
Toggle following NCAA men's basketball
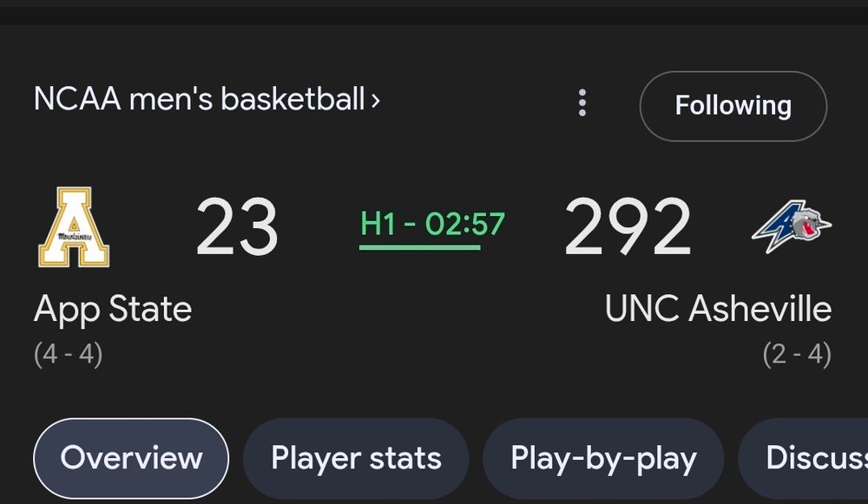[x=733, y=106]
